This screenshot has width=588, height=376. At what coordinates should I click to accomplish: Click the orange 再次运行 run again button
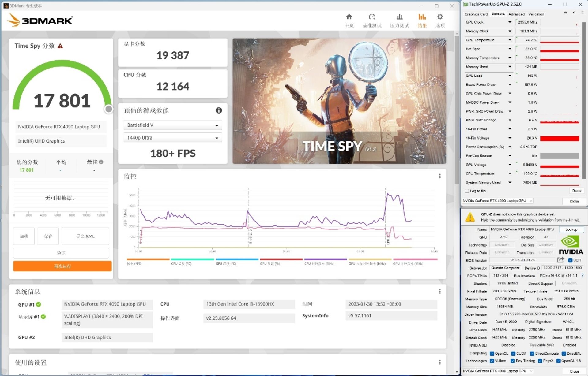pos(62,266)
